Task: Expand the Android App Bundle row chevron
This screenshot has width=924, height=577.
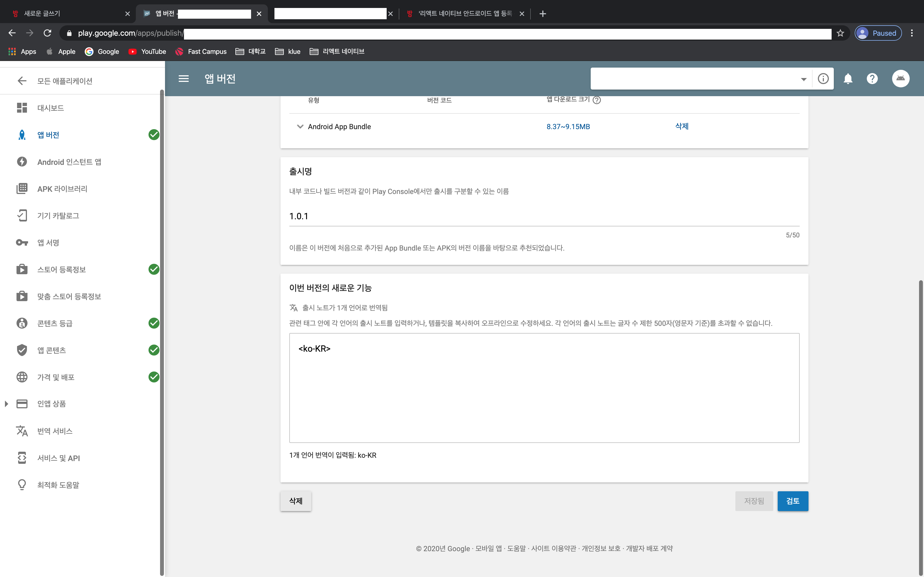Action: (x=300, y=126)
